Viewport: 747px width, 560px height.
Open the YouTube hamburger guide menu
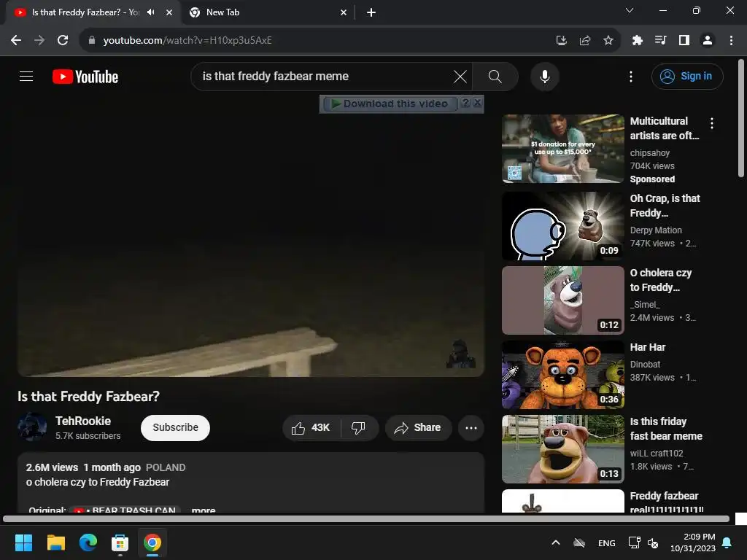(x=26, y=76)
